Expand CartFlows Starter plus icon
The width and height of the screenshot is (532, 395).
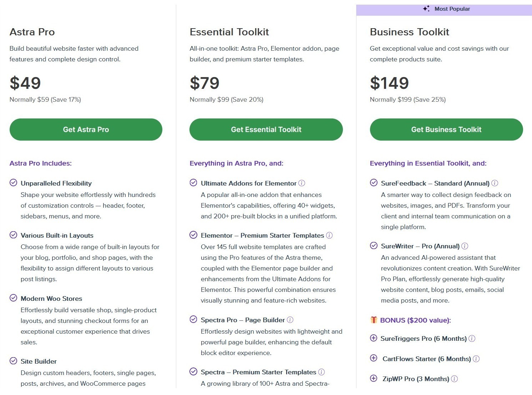pyautogui.click(x=374, y=358)
